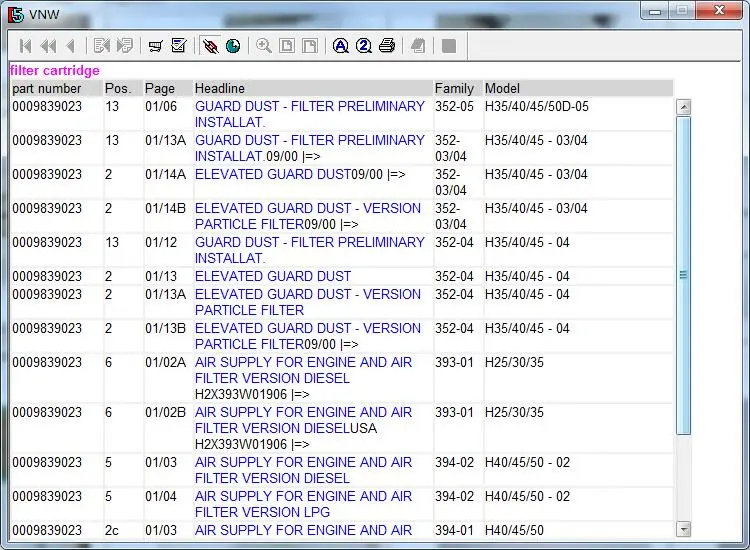This screenshot has width=750, height=550.
Task: Click model 'H40/45/50 - 02' in 01/04 row
Action: (x=527, y=496)
